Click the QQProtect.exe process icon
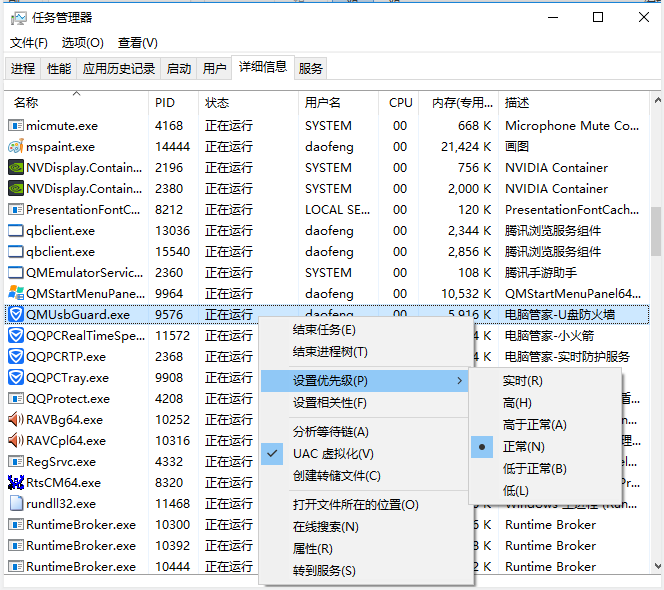This screenshot has height=590, width=664. (16, 399)
